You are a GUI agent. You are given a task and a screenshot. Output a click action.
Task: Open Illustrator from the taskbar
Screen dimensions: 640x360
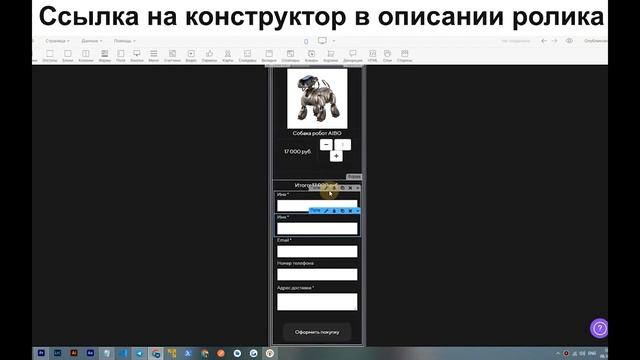[x=74, y=353]
